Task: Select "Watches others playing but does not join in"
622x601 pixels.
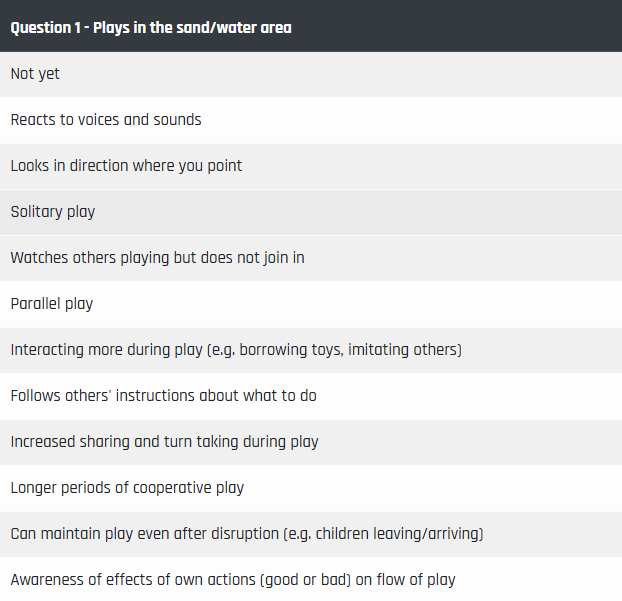Action: point(311,258)
